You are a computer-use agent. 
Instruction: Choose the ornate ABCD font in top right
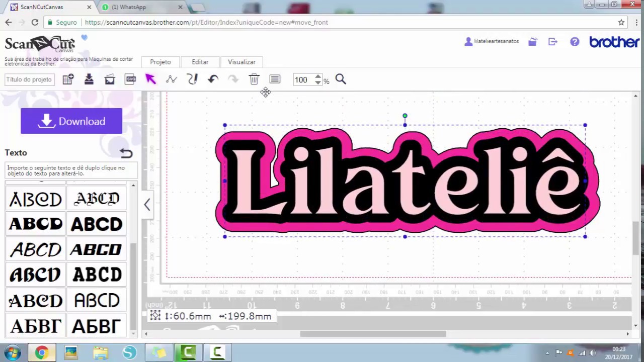pyautogui.click(x=97, y=199)
